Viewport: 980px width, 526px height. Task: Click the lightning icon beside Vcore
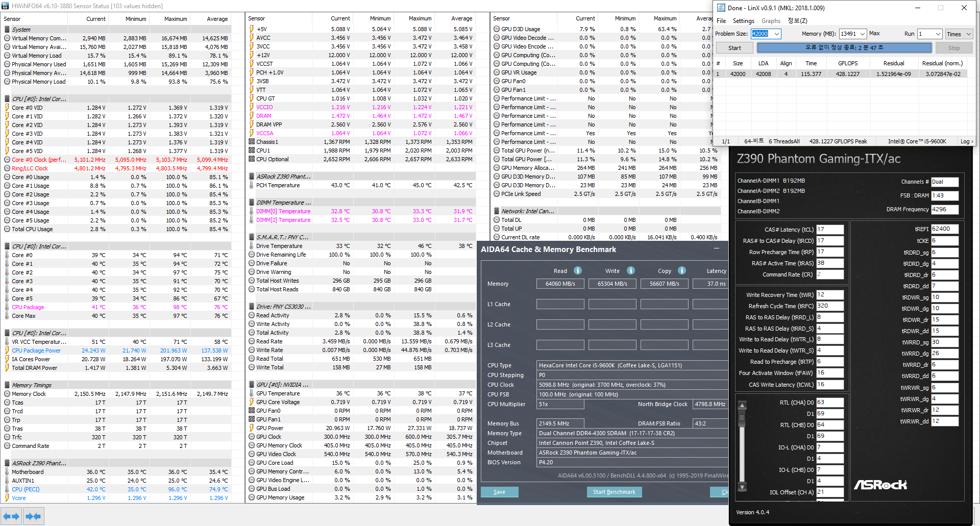[x=7, y=498]
